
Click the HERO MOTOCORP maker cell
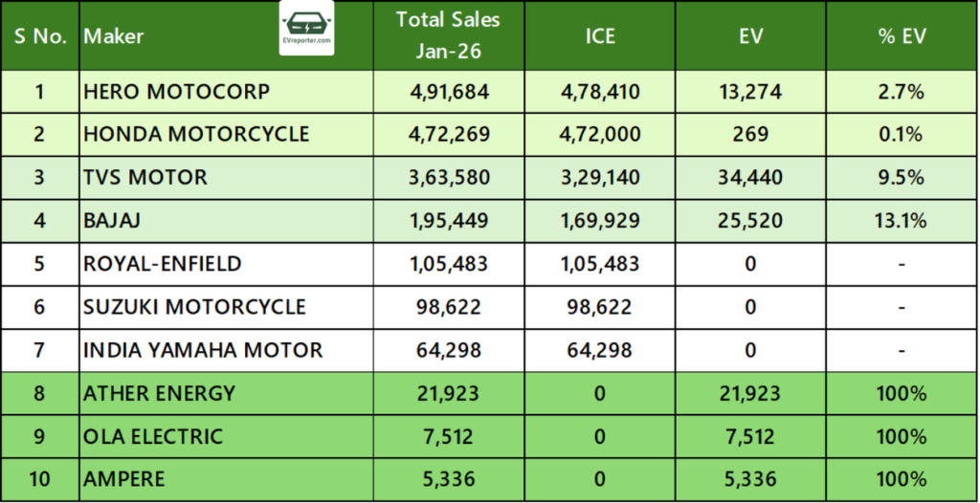click(177, 92)
